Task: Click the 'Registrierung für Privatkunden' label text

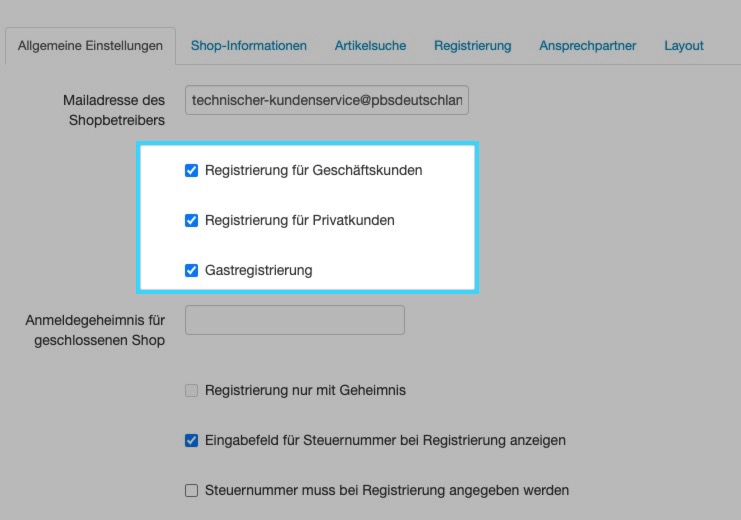Action: (299, 220)
